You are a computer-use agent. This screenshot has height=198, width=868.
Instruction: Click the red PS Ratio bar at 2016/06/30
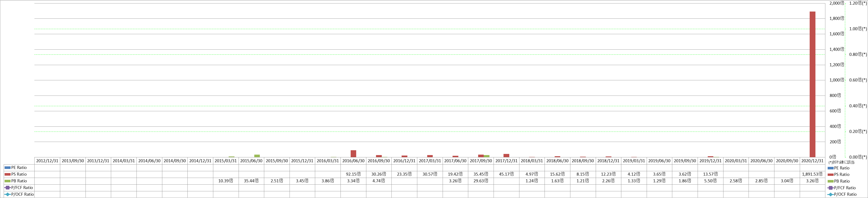click(x=353, y=154)
